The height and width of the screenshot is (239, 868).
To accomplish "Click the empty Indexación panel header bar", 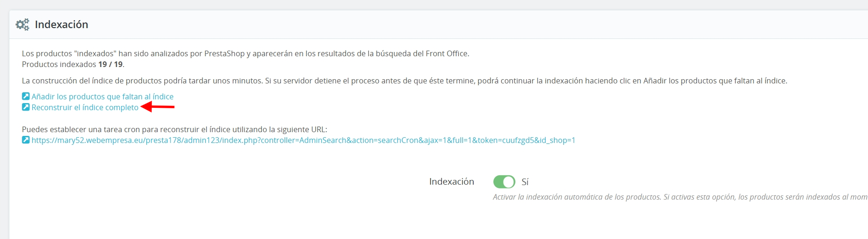I will [x=477, y=24].
